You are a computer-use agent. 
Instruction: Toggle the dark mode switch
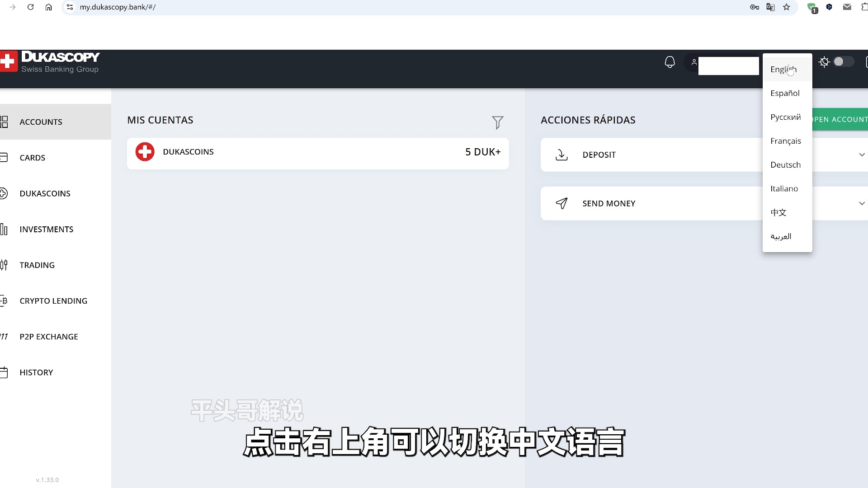844,62
